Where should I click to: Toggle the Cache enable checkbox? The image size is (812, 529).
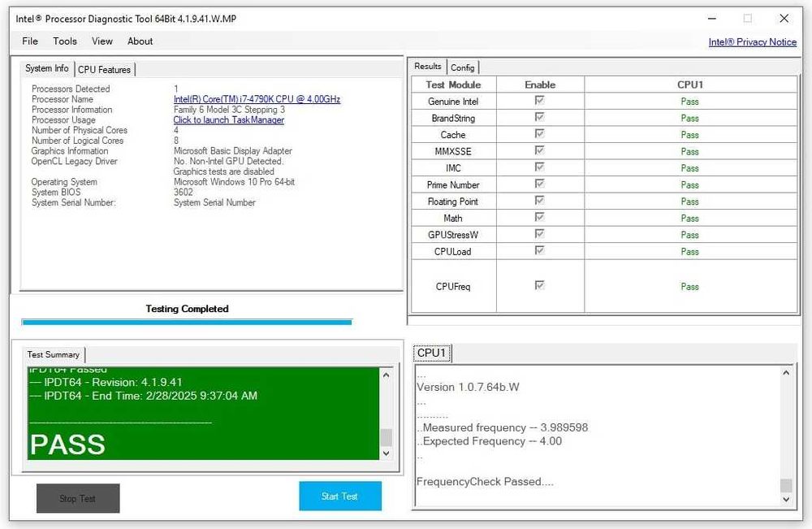pos(540,134)
